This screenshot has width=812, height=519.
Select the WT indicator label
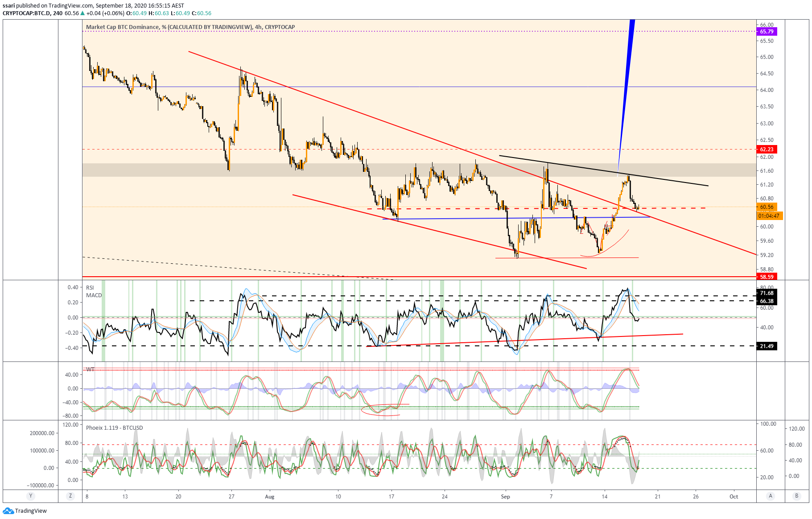90,369
